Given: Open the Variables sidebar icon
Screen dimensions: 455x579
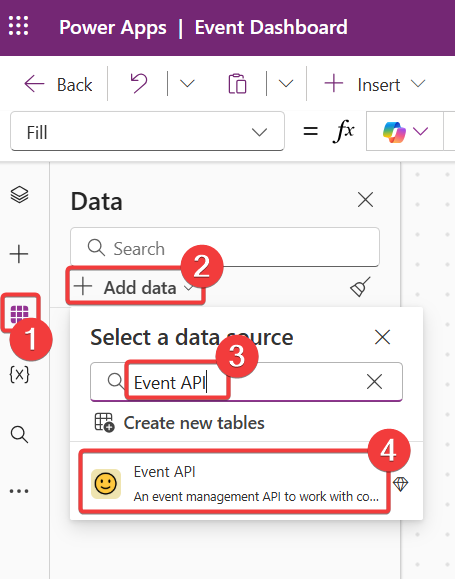Looking at the screenshot, I should (19, 374).
